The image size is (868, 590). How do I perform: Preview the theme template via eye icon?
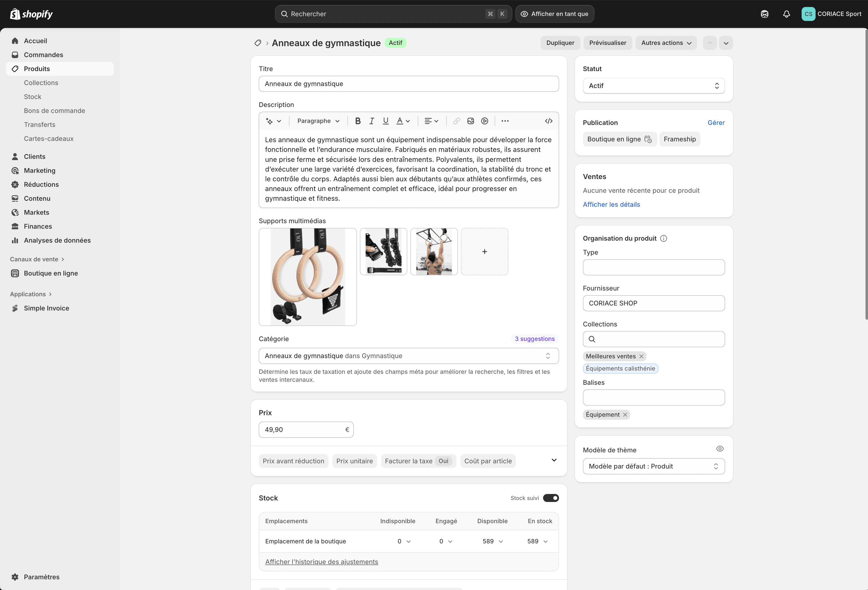tap(720, 449)
